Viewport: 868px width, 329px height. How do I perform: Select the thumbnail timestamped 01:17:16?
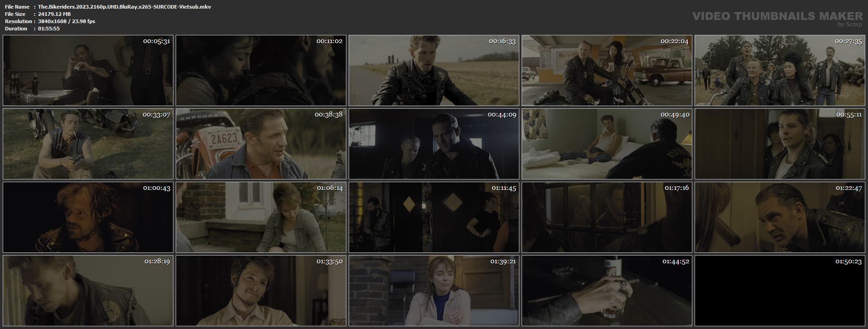point(607,217)
